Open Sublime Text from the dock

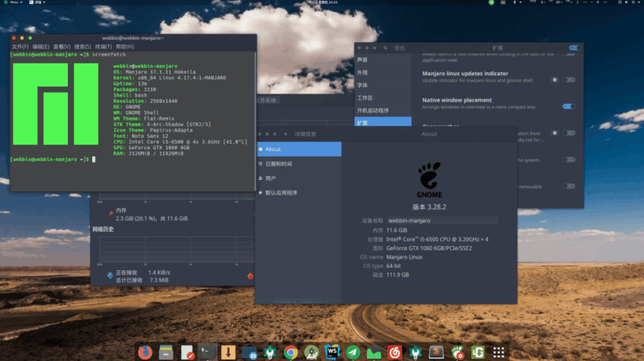click(x=436, y=352)
